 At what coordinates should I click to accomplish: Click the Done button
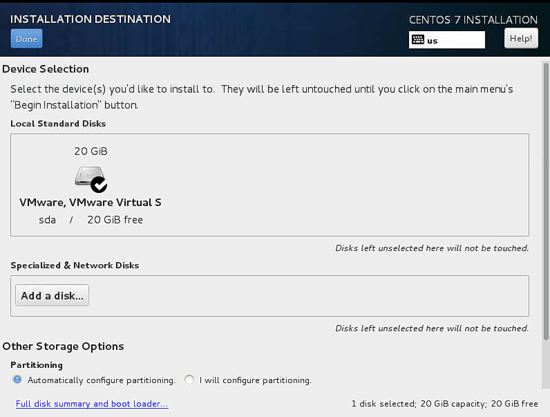(x=26, y=39)
